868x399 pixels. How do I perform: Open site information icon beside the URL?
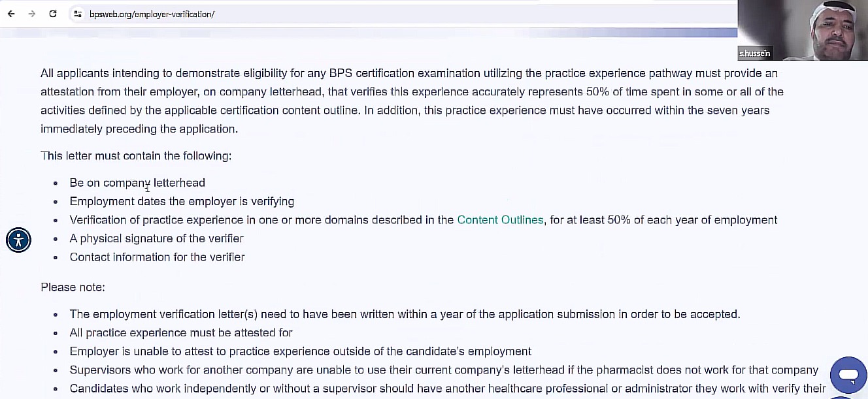[x=78, y=14]
